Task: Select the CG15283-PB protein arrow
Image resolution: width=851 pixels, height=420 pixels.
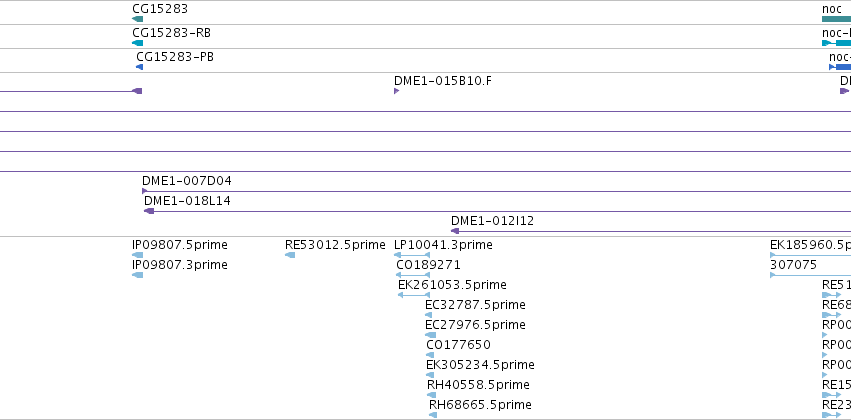Action: coord(139,67)
